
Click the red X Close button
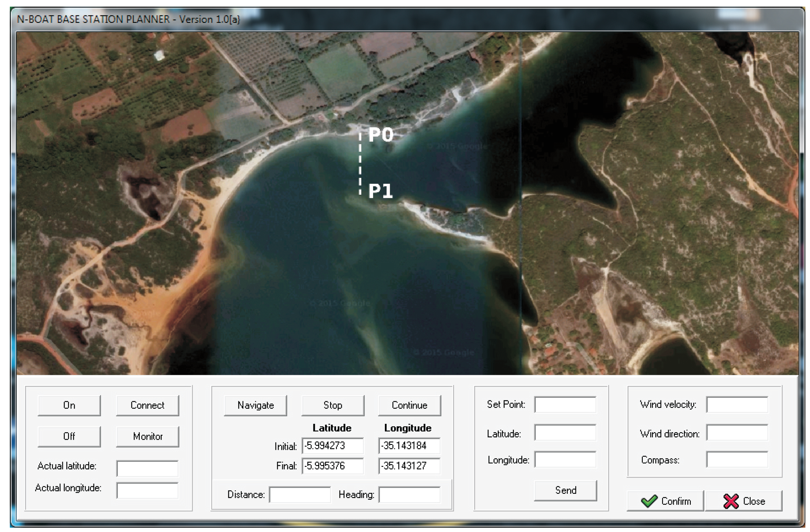point(744,501)
